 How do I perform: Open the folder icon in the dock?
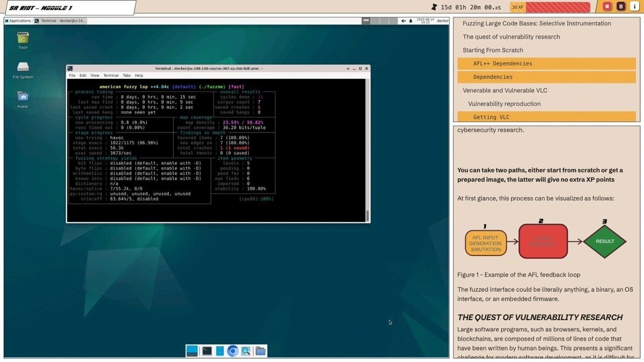[260, 351]
